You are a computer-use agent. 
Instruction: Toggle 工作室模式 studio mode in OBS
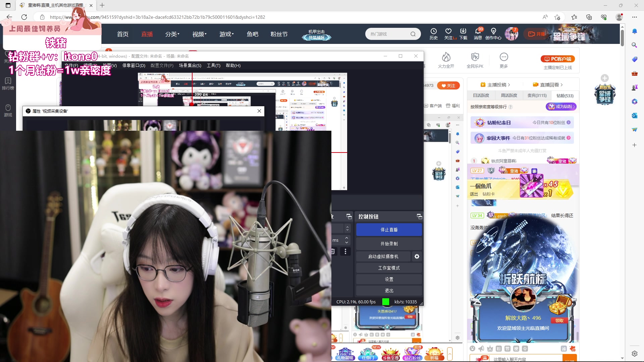point(389,268)
